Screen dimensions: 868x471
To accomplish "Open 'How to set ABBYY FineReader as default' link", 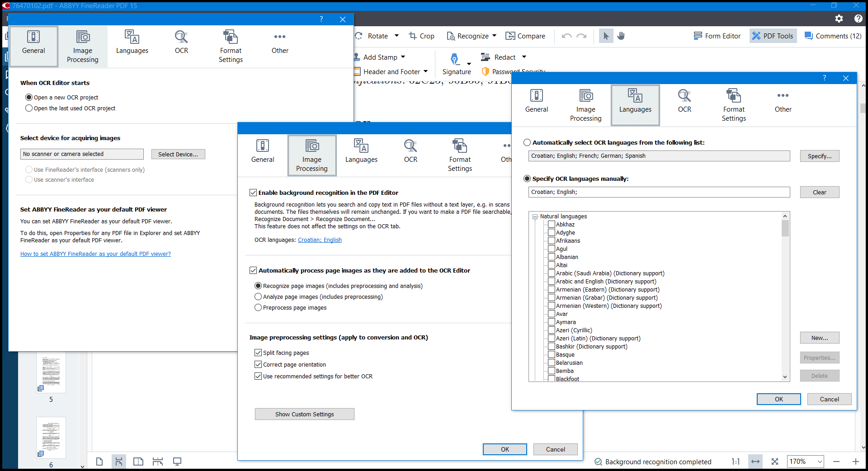I will pyautogui.click(x=95, y=254).
